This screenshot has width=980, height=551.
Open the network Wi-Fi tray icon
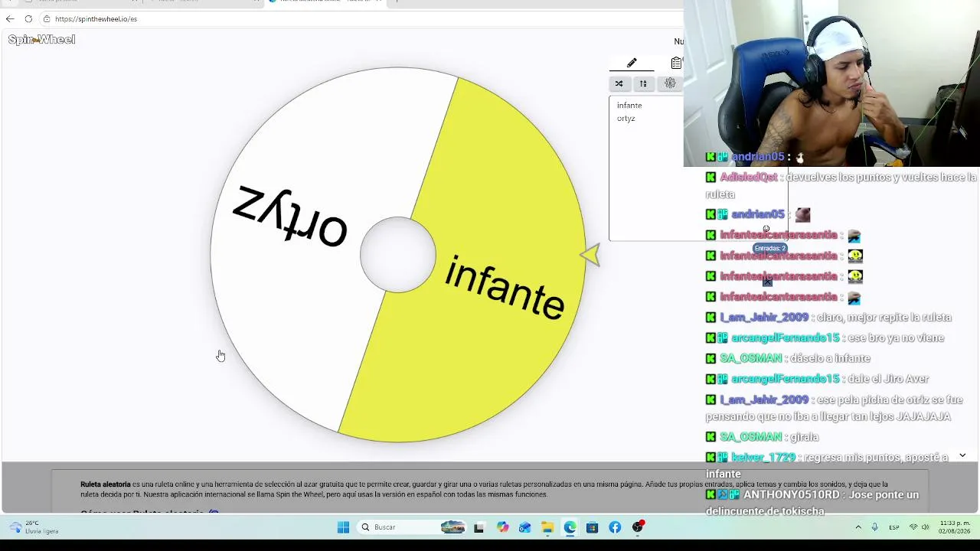(913, 527)
